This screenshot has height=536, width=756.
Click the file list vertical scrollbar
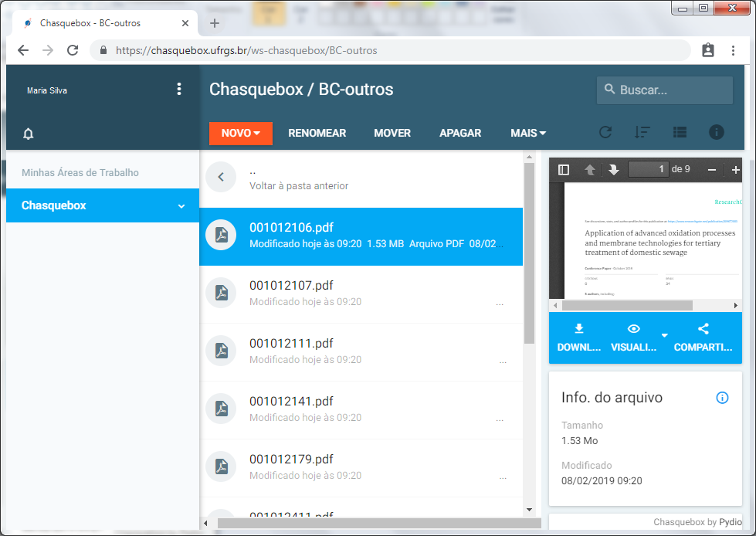tap(529, 253)
